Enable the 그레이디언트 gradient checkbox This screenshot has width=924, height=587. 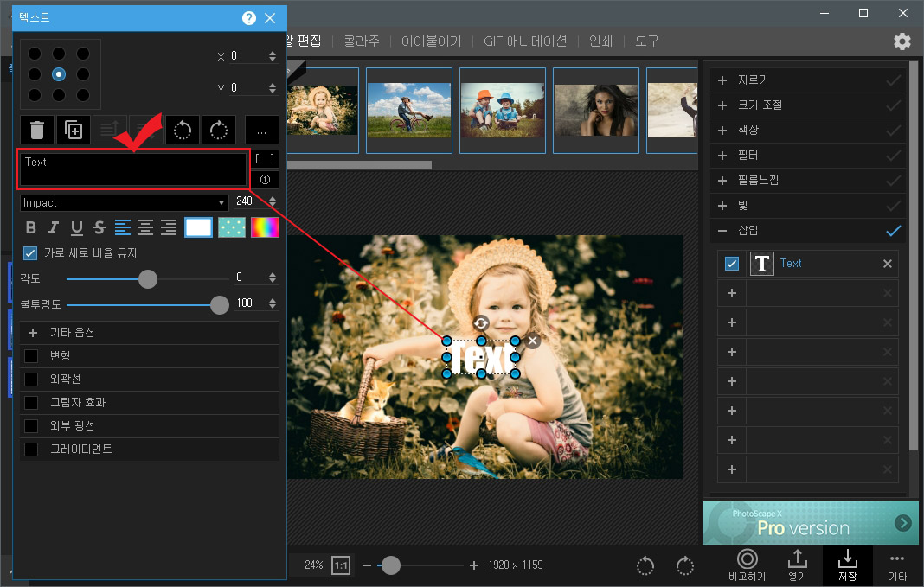coord(31,450)
